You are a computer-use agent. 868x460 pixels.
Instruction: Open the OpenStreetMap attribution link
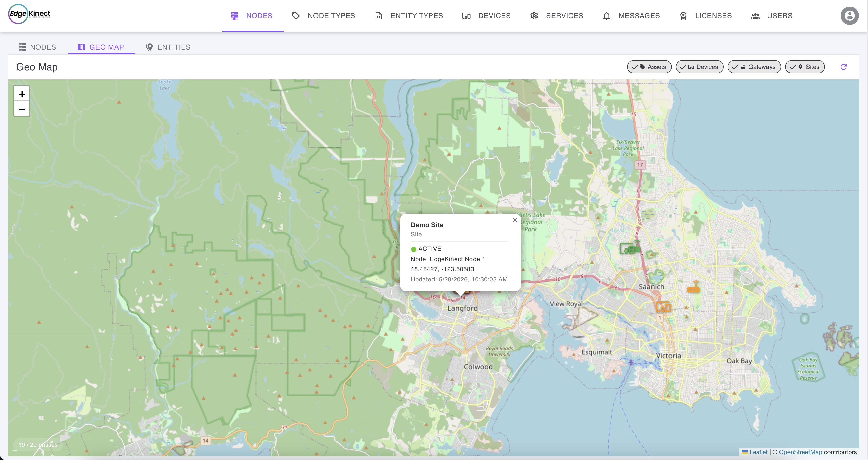[x=800, y=452]
